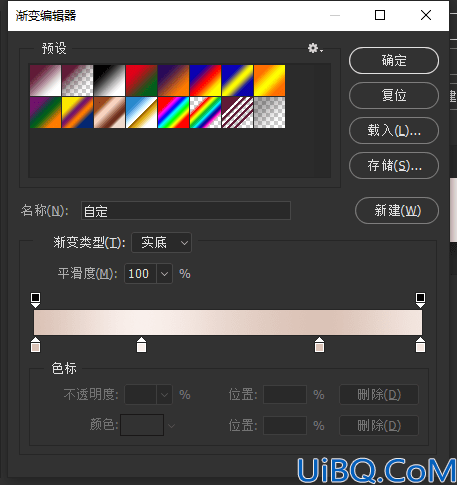Click the gradient preview bar

[x=228, y=322]
